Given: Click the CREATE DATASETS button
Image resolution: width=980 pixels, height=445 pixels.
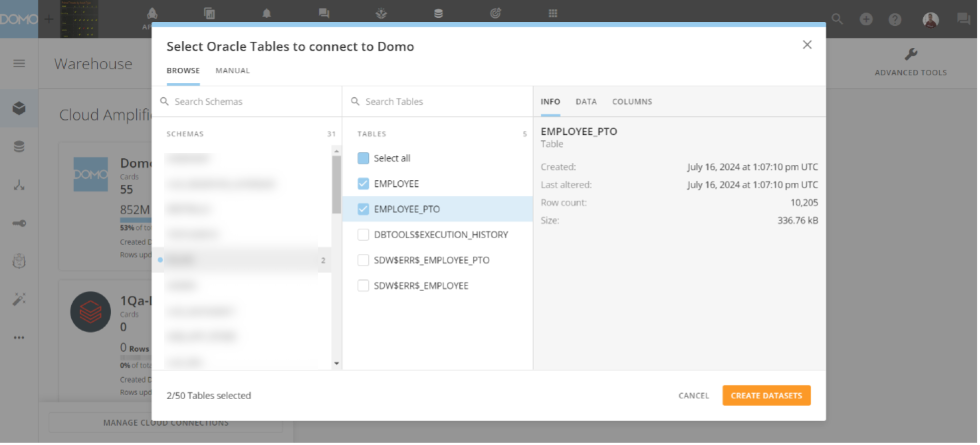Looking at the screenshot, I should pyautogui.click(x=766, y=396).
